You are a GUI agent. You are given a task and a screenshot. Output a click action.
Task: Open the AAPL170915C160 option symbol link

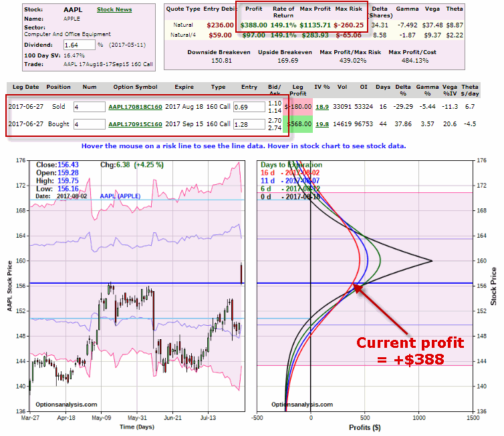[135, 124]
